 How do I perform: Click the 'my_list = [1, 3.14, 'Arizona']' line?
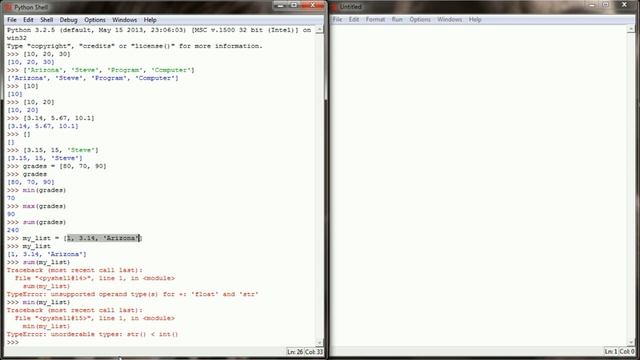pyautogui.click(x=74, y=238)
